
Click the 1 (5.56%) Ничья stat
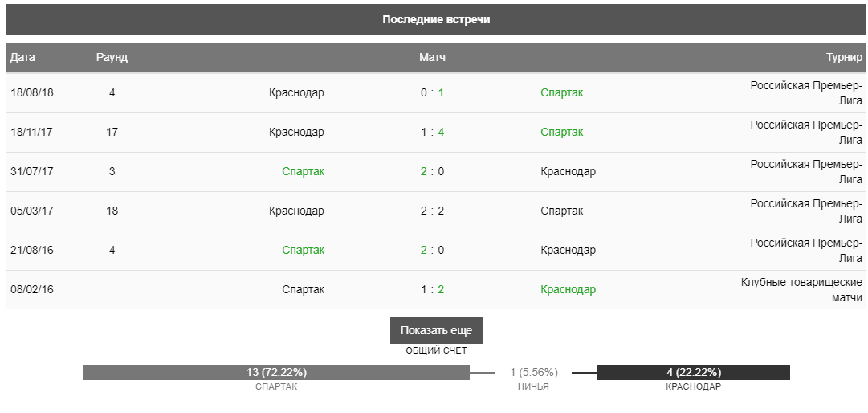534,373
